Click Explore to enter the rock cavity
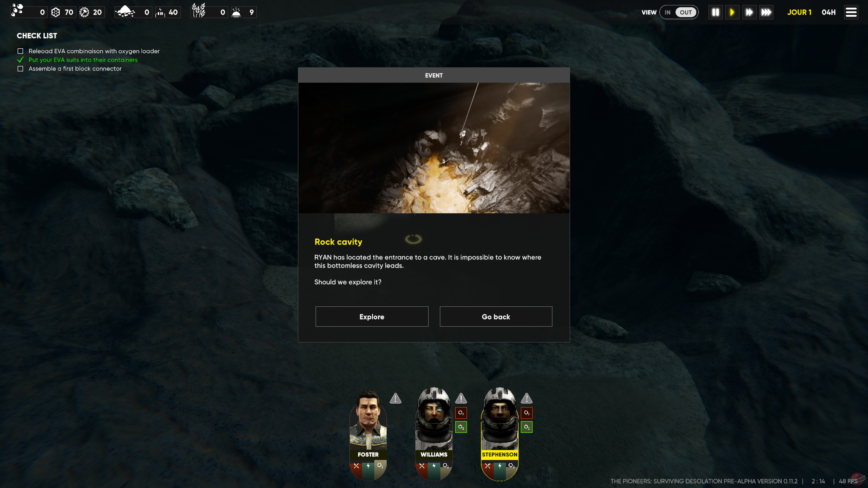 pyautogui.click(x=372, y=317)
